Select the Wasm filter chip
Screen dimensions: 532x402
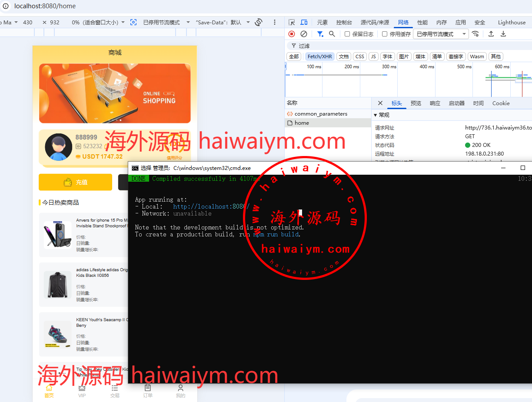tap(477, 56)
